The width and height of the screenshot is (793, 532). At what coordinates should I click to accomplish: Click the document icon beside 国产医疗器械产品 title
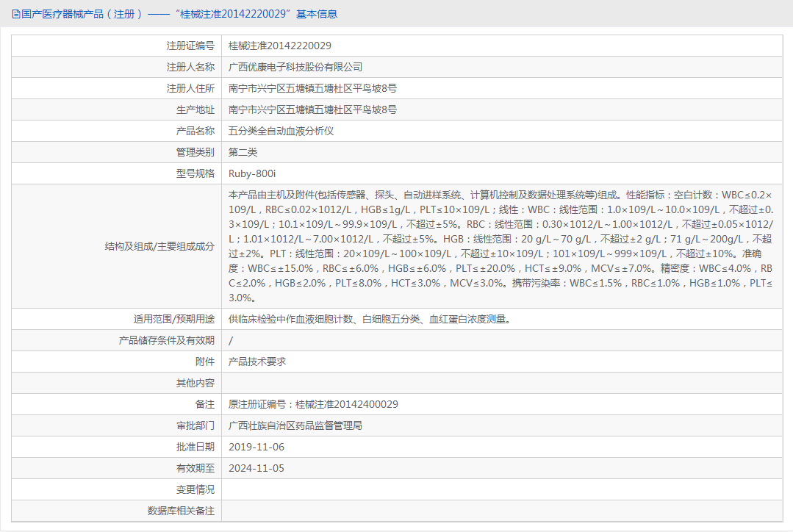tap(15, 14)
